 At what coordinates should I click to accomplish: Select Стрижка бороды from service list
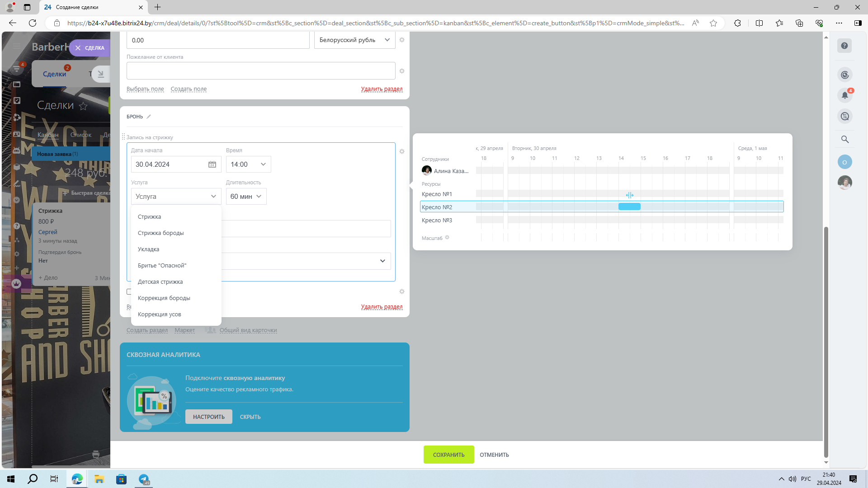160,233
